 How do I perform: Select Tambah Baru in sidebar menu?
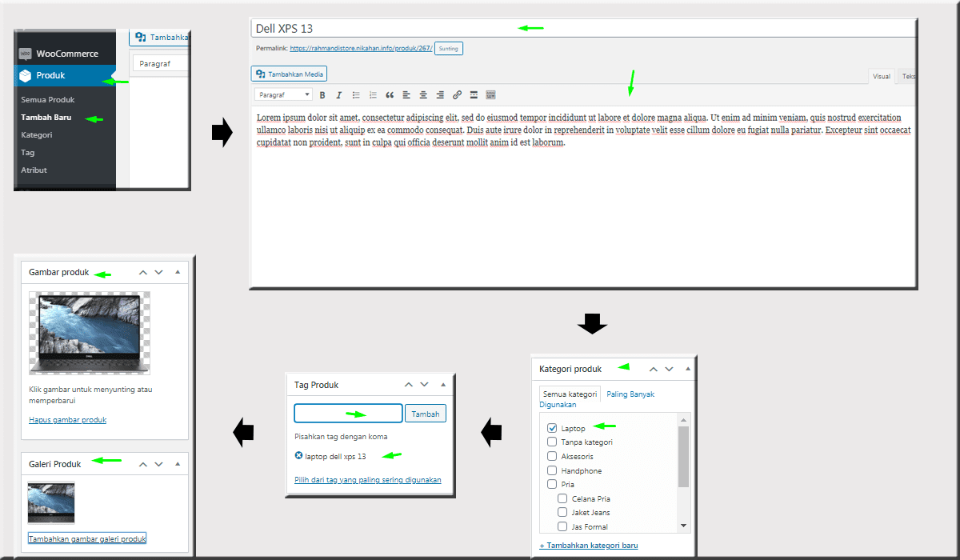coord(47,118)
